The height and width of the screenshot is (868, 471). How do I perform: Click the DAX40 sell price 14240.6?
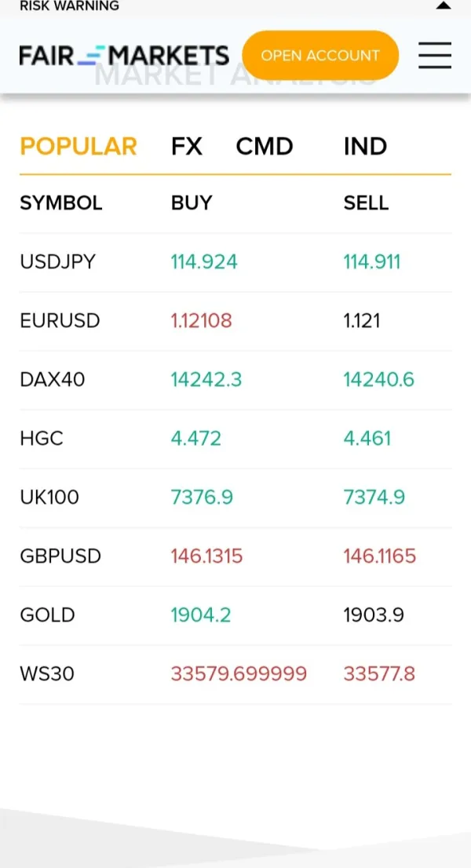coord(378,380)
